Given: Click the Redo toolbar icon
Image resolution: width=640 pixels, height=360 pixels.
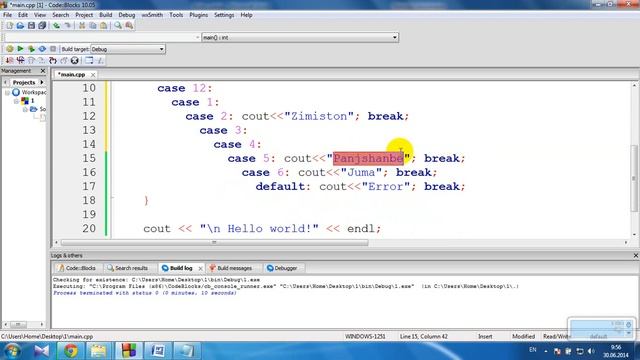Looking at the screenshot, I should 67,26.
